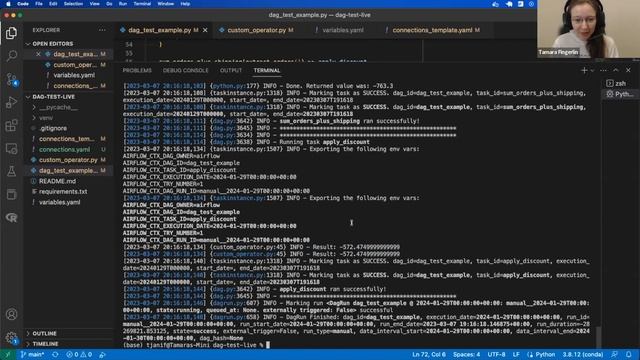Open terminal panel more actions ellipsis

(x=603, y=71)
